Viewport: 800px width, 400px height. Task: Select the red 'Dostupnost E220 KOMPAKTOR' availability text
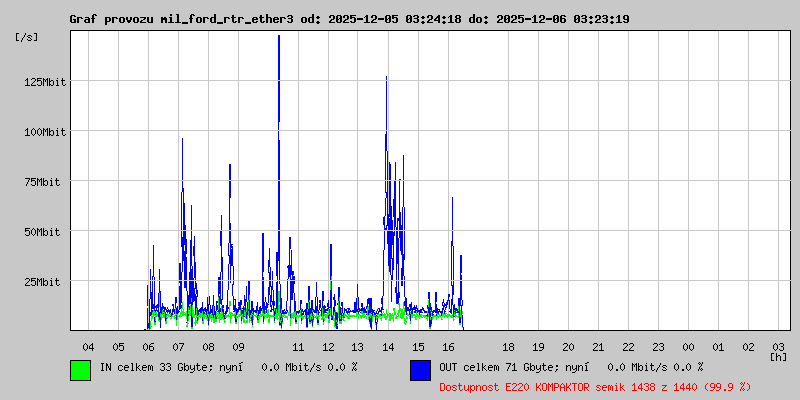click(x=596, y=386)
